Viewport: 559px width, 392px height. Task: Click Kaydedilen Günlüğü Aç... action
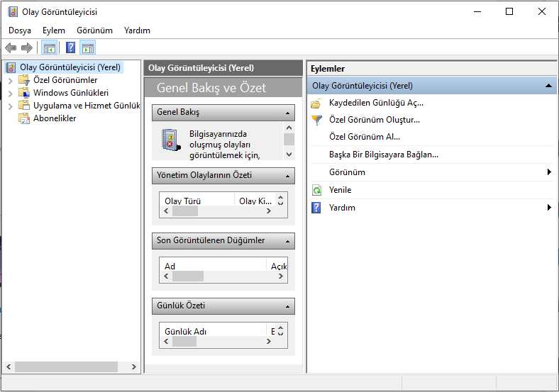376,103
